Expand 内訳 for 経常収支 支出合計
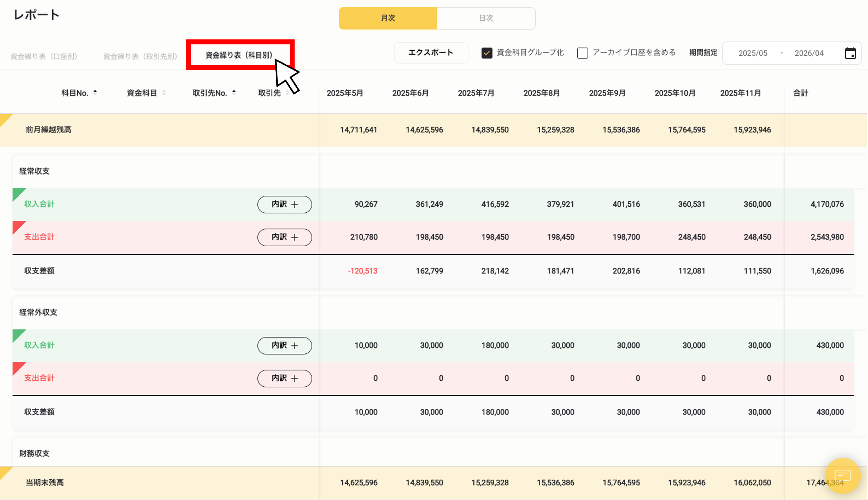868x500 pixels. coord(284,237)
